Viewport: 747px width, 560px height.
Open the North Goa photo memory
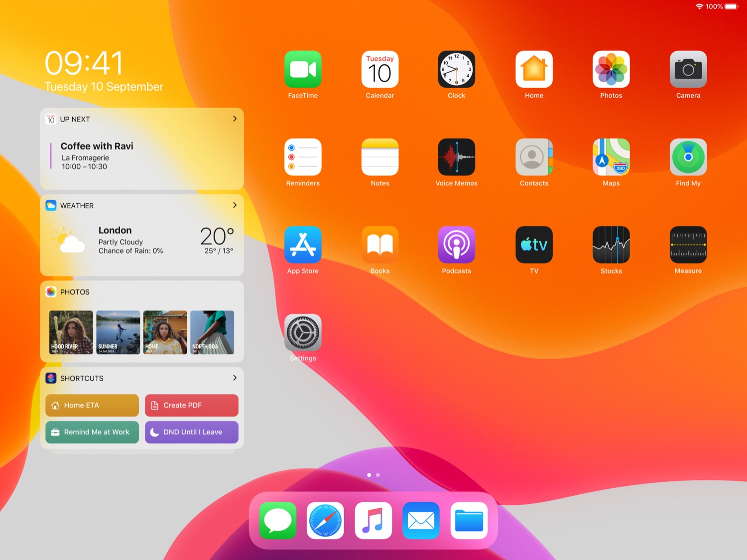point(212,332)
